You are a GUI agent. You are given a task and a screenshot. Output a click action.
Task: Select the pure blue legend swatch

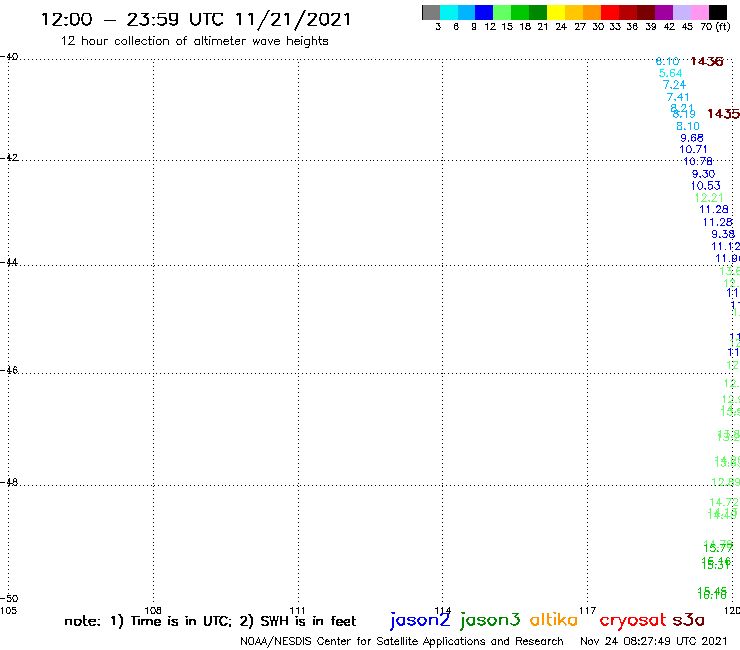tap(484, 13)
